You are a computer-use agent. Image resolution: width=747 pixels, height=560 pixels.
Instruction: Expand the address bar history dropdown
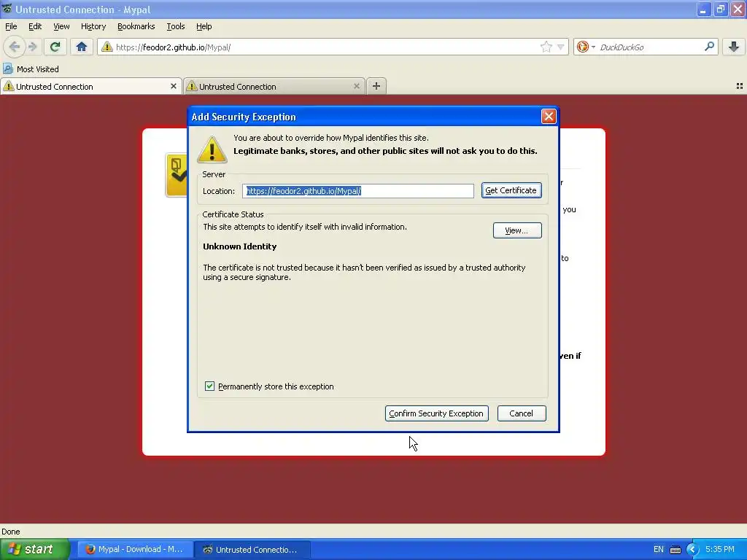tap(561, 47)
